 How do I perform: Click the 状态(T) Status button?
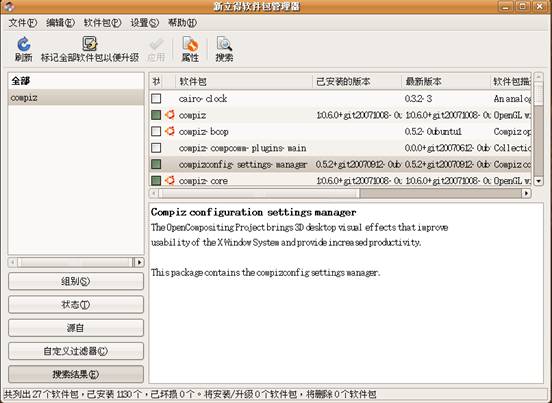click(x=76, y=304)
